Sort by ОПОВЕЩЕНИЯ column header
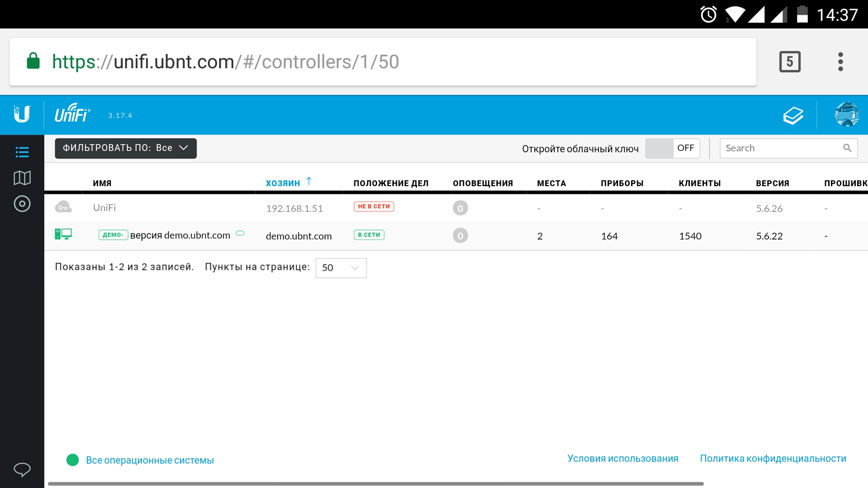Screen dimensions: 868x488 pyautogui.click(x=483, y=183)
